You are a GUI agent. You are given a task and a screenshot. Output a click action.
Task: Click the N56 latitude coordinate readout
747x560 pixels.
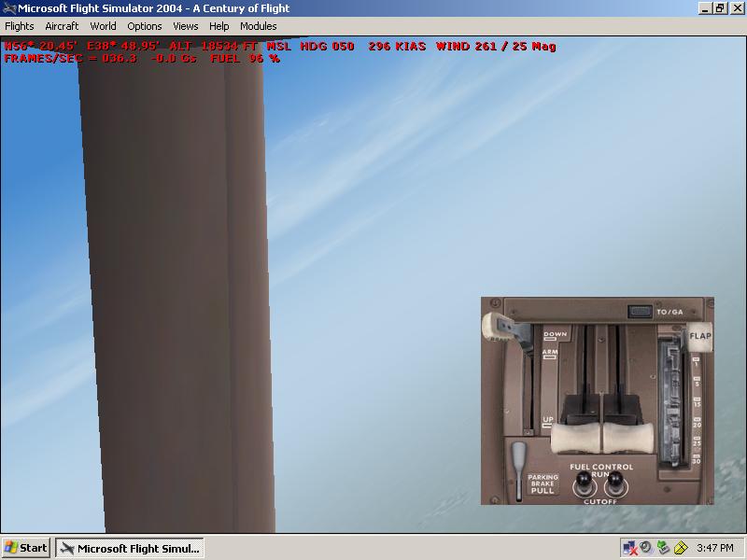click(x=40, y=46)
